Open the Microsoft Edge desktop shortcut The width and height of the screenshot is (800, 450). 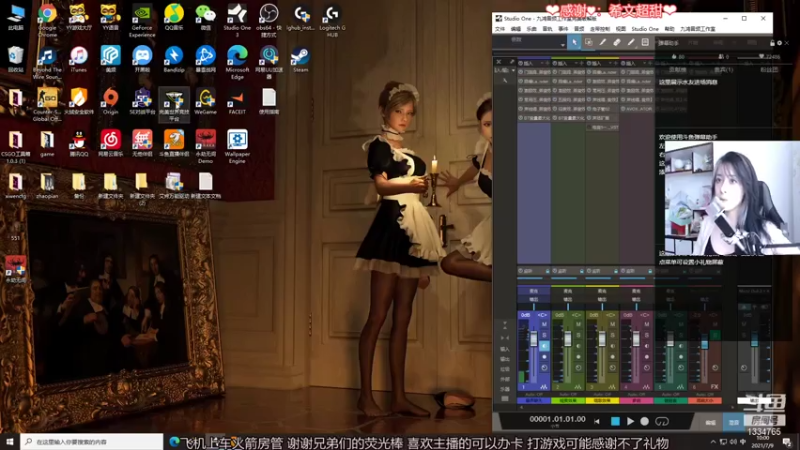(237, 62)
